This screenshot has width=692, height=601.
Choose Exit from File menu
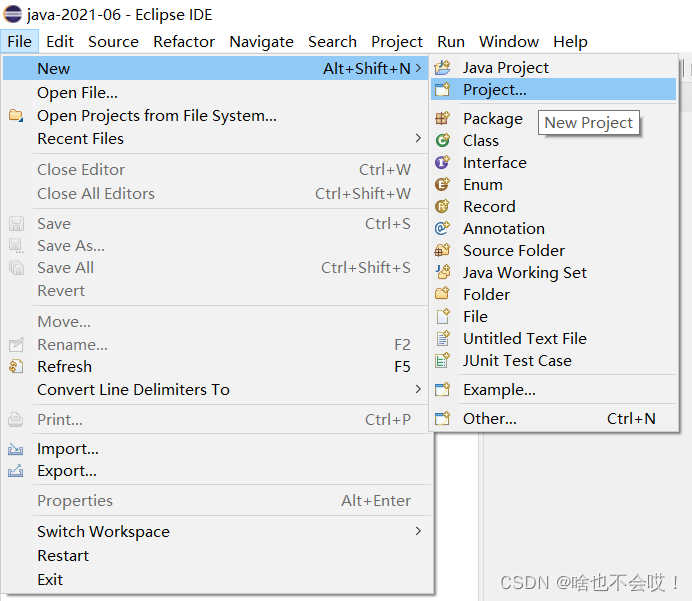(216, 579)
